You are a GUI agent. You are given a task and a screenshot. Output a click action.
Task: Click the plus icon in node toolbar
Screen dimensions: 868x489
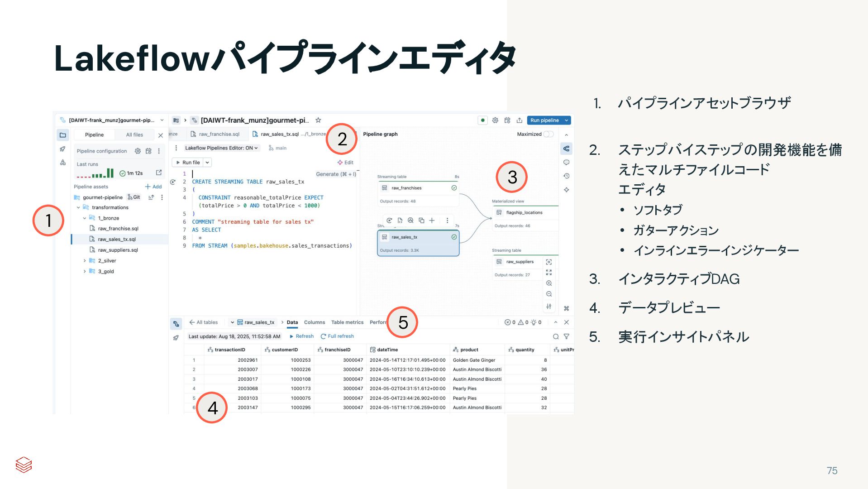tap(432, 221)
